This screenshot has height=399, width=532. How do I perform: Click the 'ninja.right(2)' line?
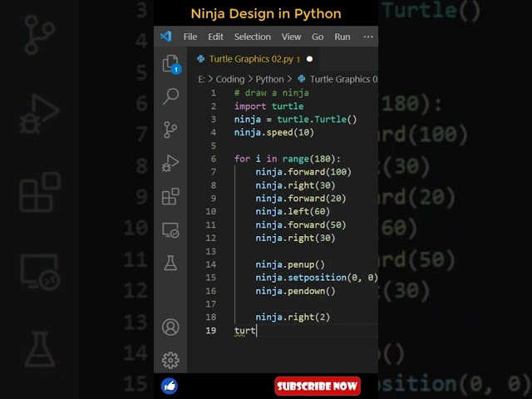point(293,318)
